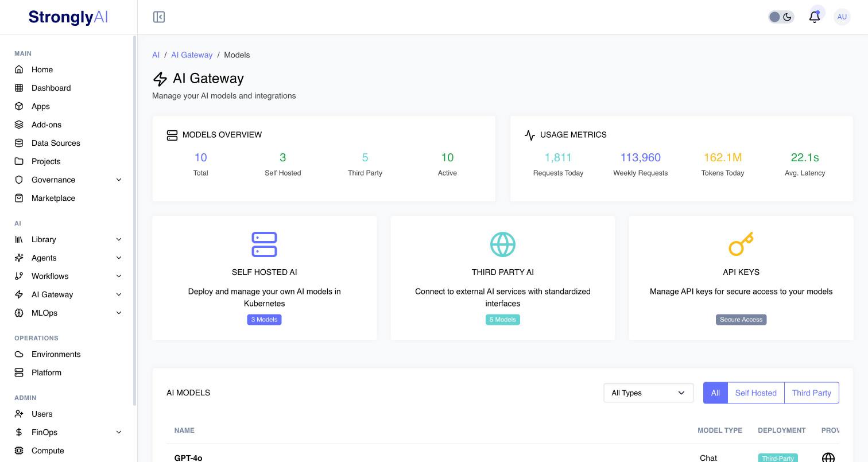The image size is (868, 462).
Task: Click the Add-ons layers icon
Action: pyautogui.click(x=19, y=125)
